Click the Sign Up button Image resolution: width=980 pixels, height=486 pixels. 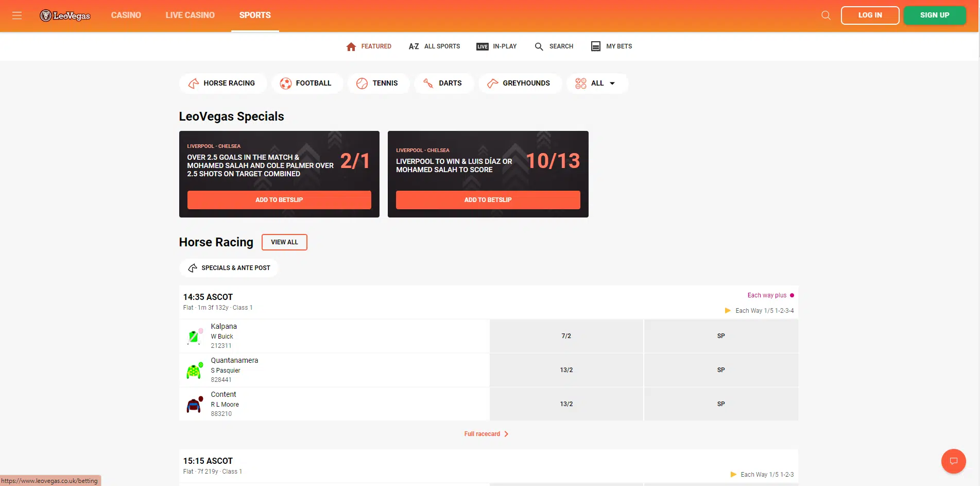pyautogui.click(x=935, y=15)
